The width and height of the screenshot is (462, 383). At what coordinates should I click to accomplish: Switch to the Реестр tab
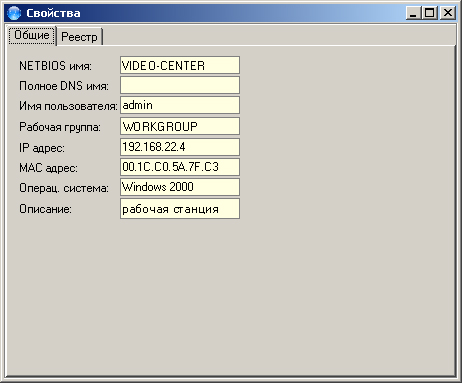80,37
